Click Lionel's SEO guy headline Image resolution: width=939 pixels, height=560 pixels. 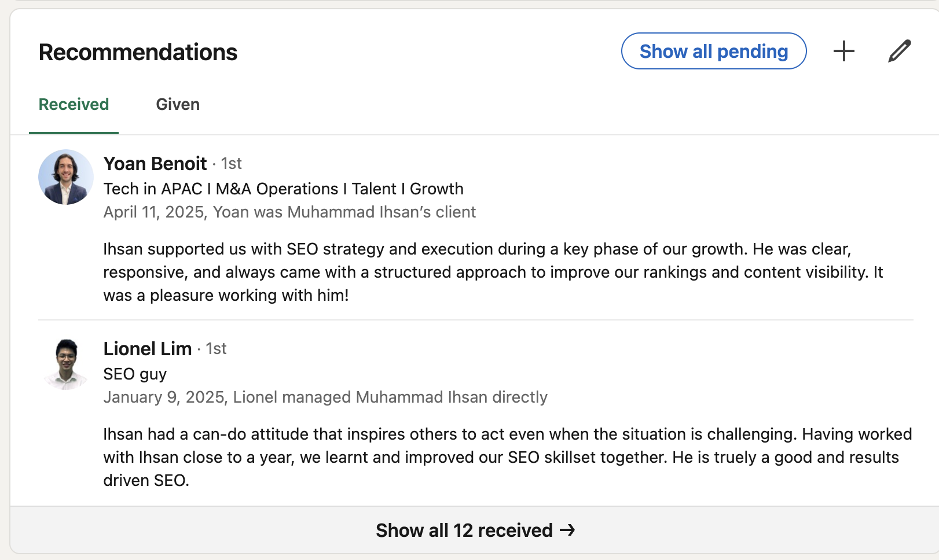134,374
